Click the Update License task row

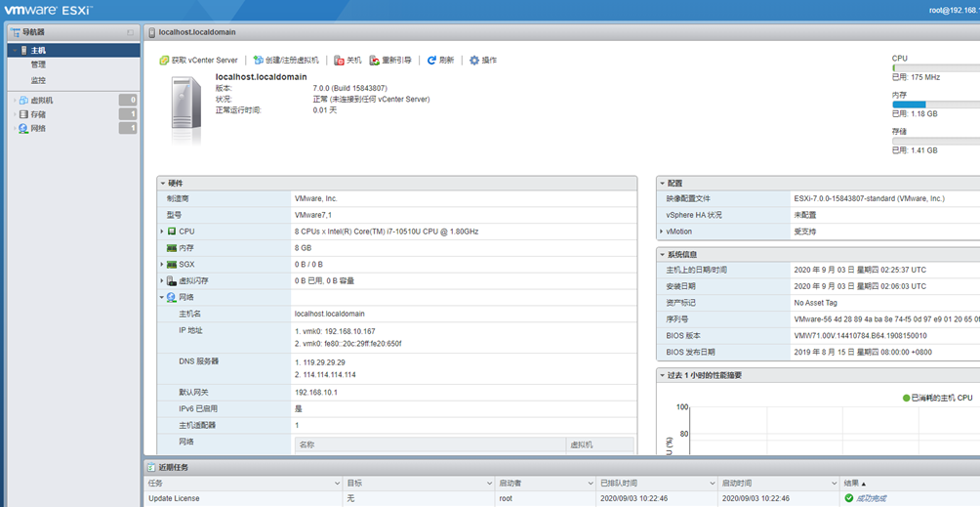tap(561, 498)
